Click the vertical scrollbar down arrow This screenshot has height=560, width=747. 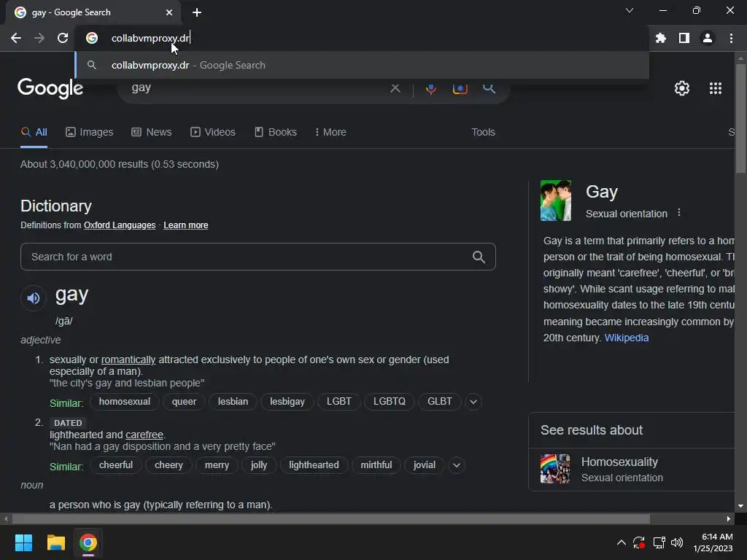click(x=740, y=506)
